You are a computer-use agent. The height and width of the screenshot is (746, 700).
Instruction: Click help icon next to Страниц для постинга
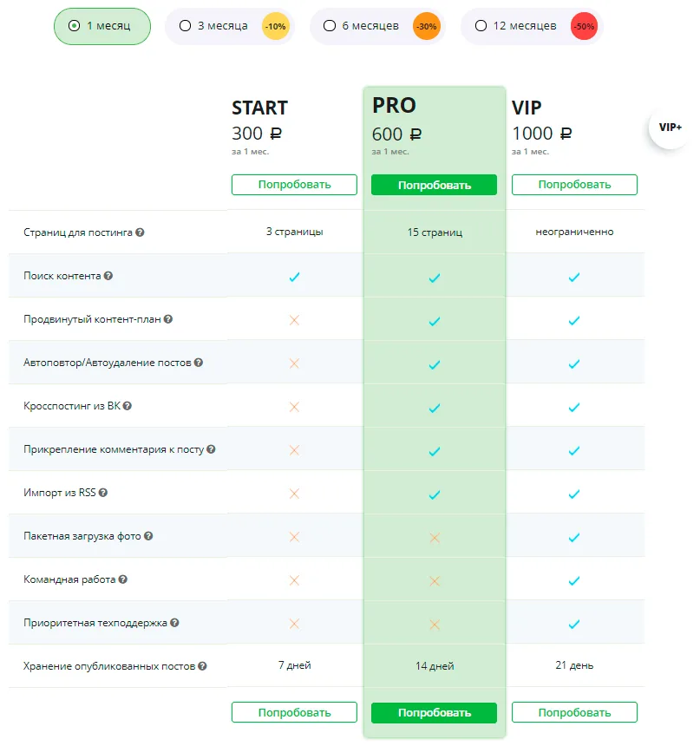pos(140,232)
